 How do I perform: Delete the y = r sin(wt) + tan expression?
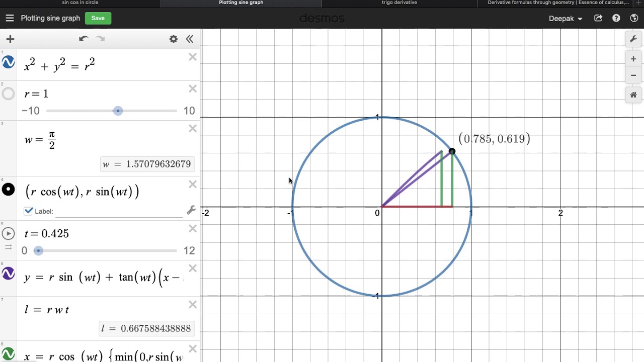(193, 268)
